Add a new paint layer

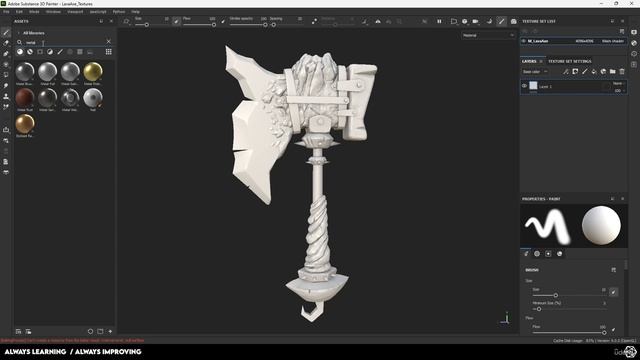(584, 72)
